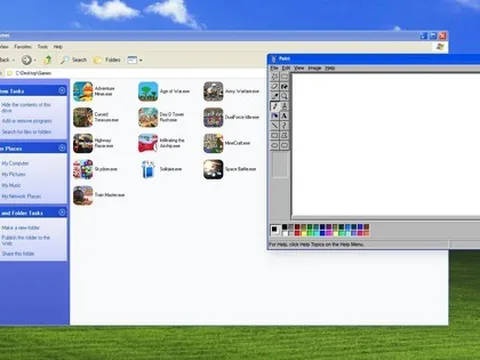The image size is (480, 360).
Task: Open the Favorites menu in Explorer
Action: point(23,47)
